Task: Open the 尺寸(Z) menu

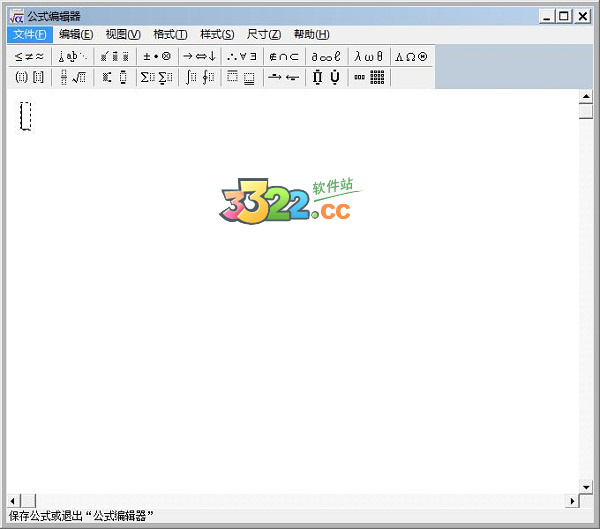Action: pyautogui.click(x=264, y=35)
